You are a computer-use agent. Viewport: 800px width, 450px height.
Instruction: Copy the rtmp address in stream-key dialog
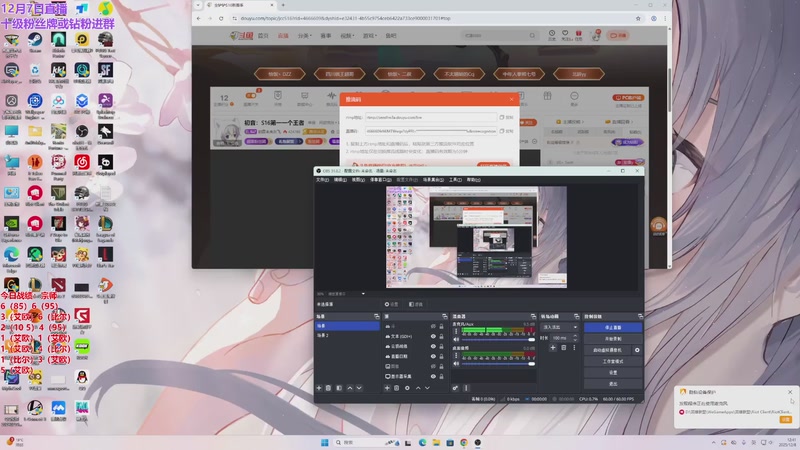[x=506, y=117]
